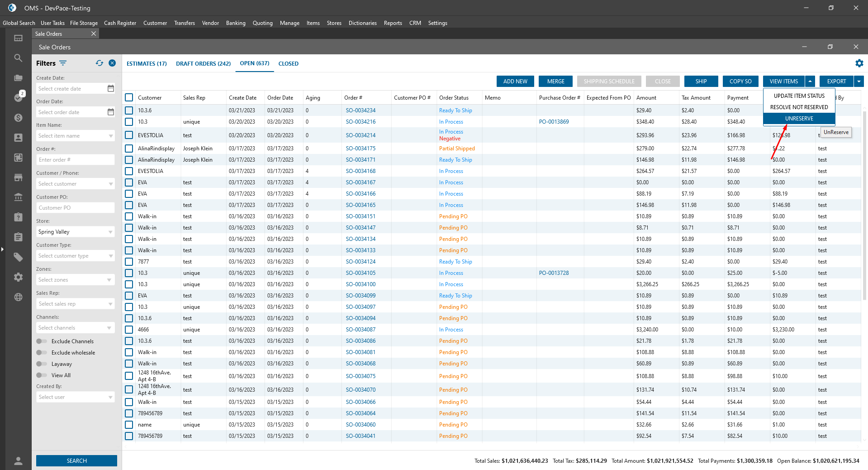Screen dimensions: 868x470
Task: Check the box for order SO-0034234
Action: 129,110
